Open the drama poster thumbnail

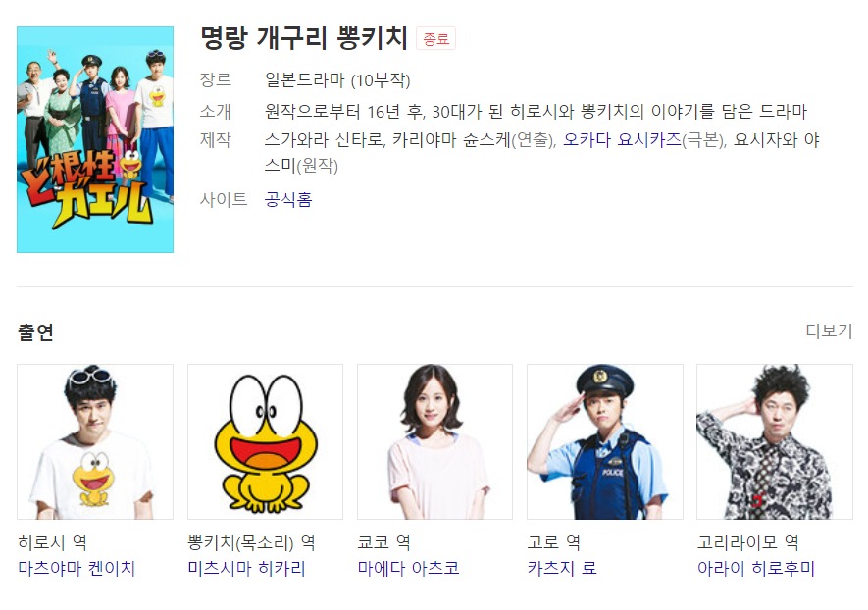coord(95,139)
